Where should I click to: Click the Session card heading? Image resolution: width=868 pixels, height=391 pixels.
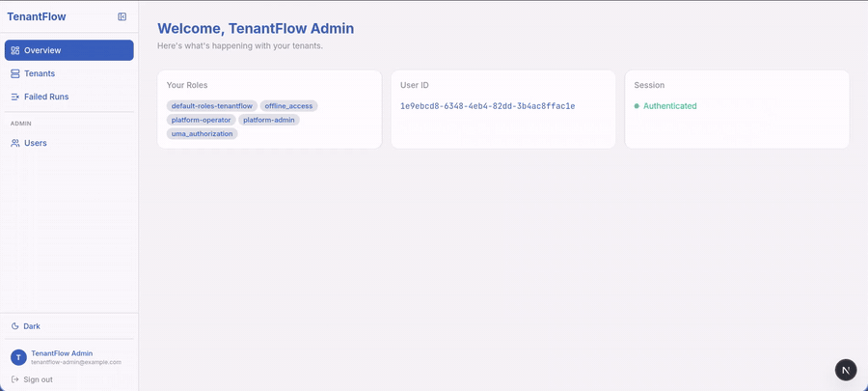pyautogui.click(x=649, y=85)
